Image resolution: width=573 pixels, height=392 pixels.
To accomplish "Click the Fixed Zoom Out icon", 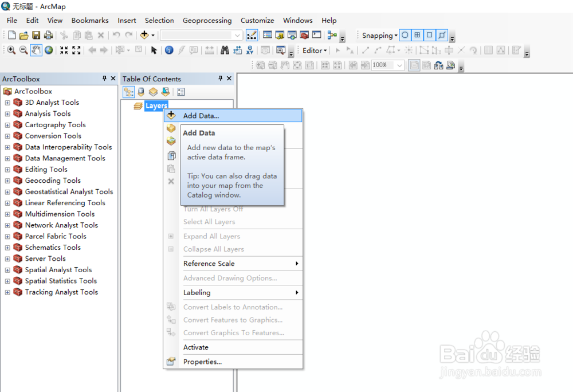I will 76,50.
